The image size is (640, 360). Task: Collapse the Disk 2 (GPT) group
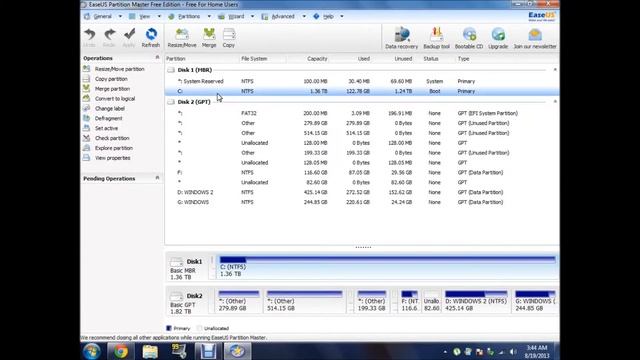pyautogui.click(x=555, y=101)
